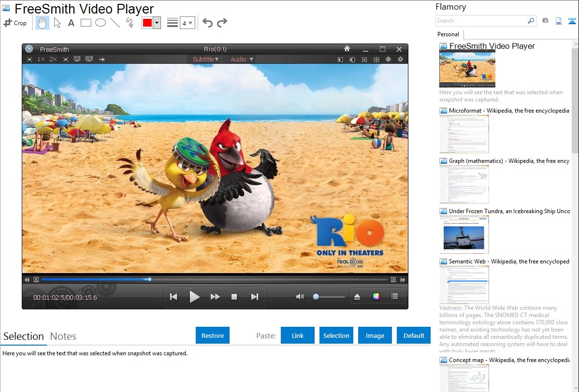Pick the rectangle drawing tool
579x392 pixels.
point(86,23)
